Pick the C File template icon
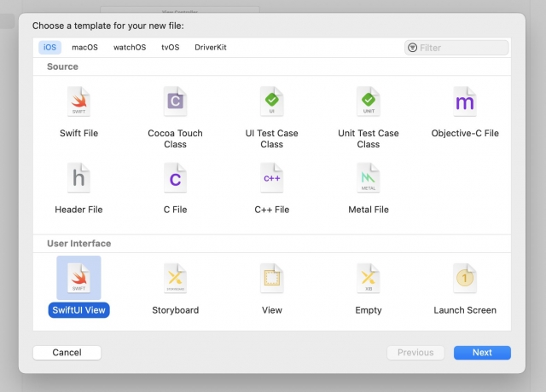The width and height of the screenshot is (546, 392). pyautogui.click(x=175, y=179)
